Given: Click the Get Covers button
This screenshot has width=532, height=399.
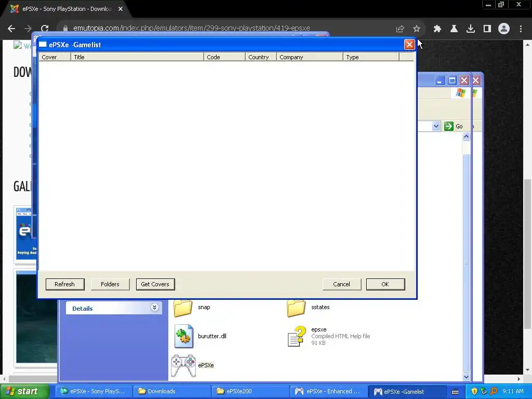Looking at the screenshot, I should tap(155, 284).
